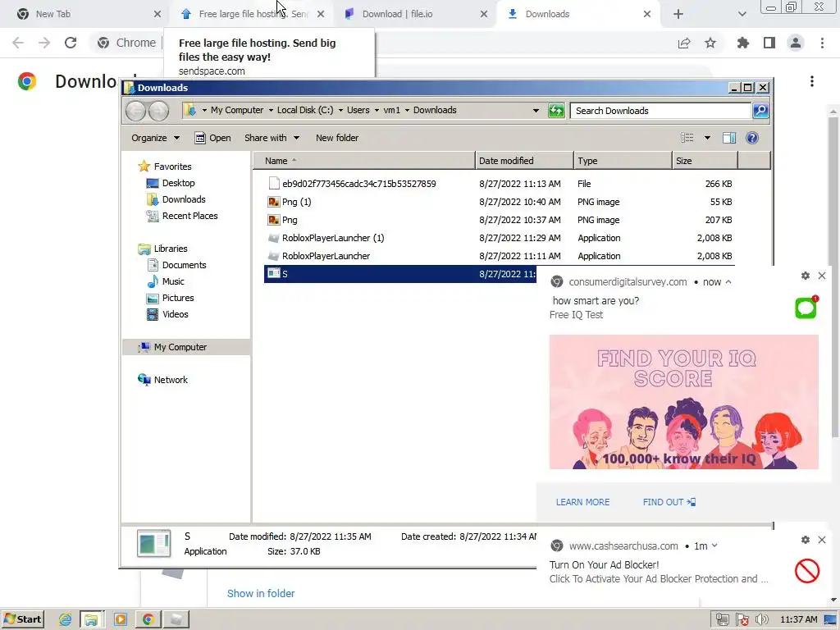Screen dimensions: 840x630
Task: Click Chrome back arrow
Action: point(18,43)
